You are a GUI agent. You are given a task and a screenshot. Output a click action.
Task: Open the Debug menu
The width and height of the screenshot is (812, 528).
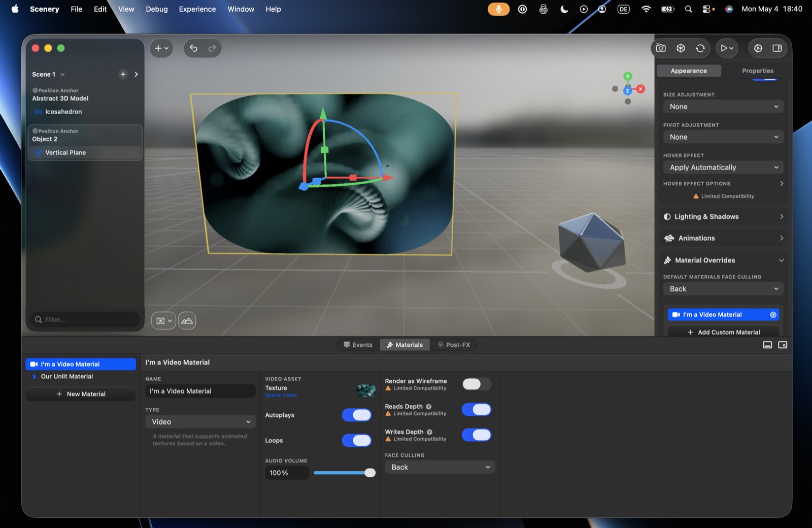tap(157, 9)
